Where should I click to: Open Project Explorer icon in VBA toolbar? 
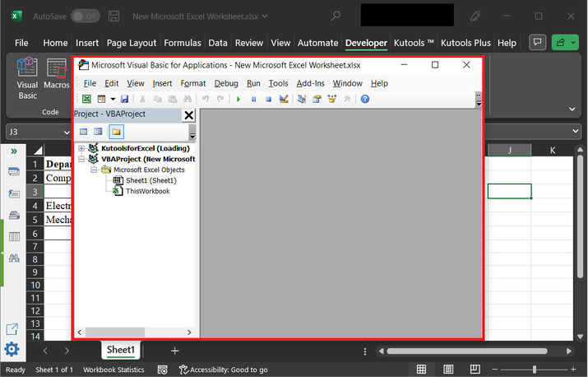(x=302, y=99)
